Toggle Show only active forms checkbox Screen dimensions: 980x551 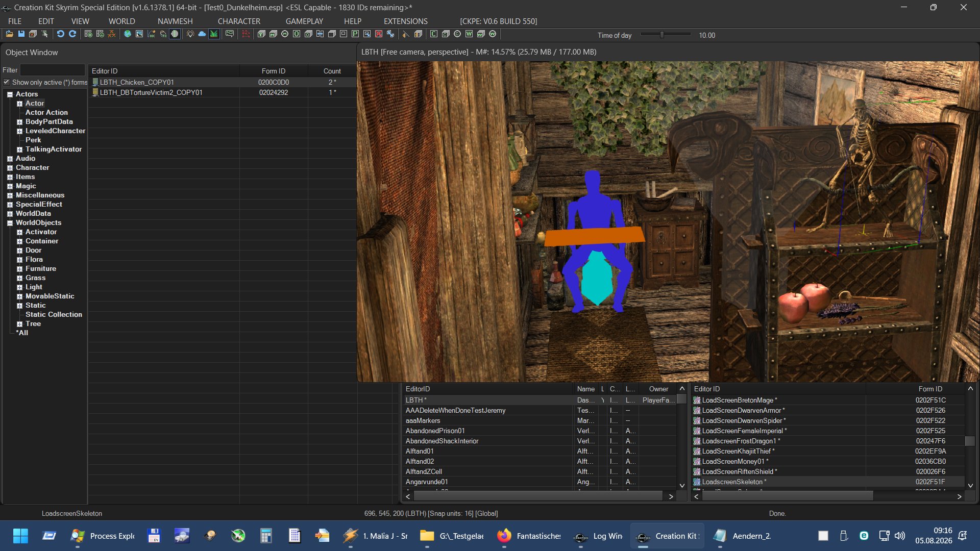[7, 82]
